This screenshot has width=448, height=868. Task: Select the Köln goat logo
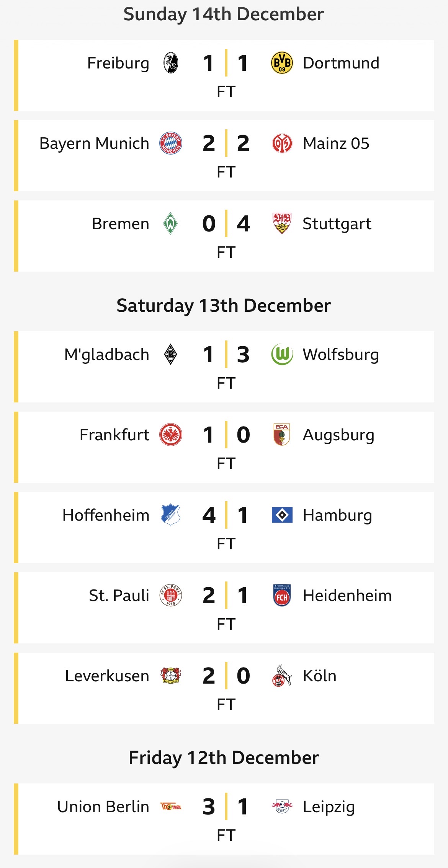point(281,676)
